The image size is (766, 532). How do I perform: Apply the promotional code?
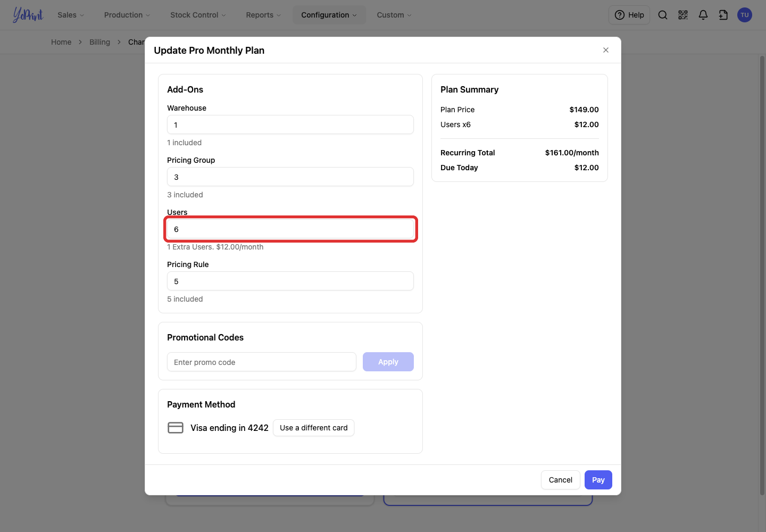(x=388, y=362)
